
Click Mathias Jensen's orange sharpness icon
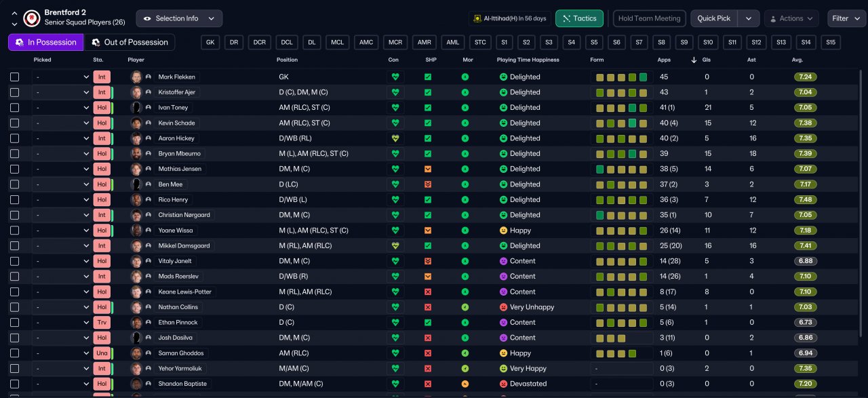tap(428, 169)
